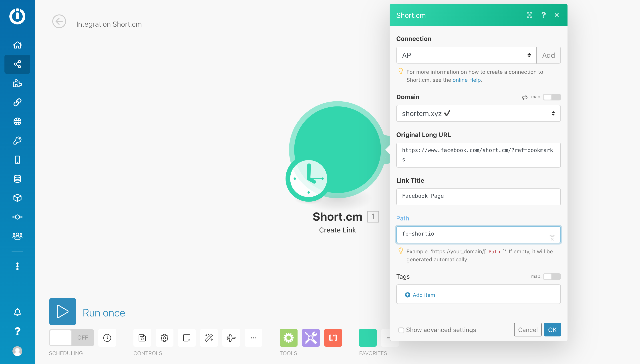Open sidebar three-dots more menu
This screenshot has width=640, height=364.
click(x=17, y=266)
